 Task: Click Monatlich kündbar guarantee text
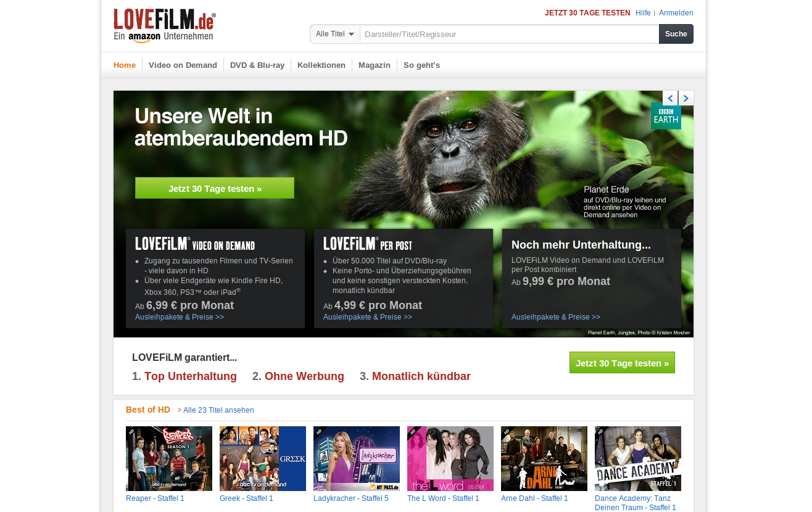coord(421,376)
